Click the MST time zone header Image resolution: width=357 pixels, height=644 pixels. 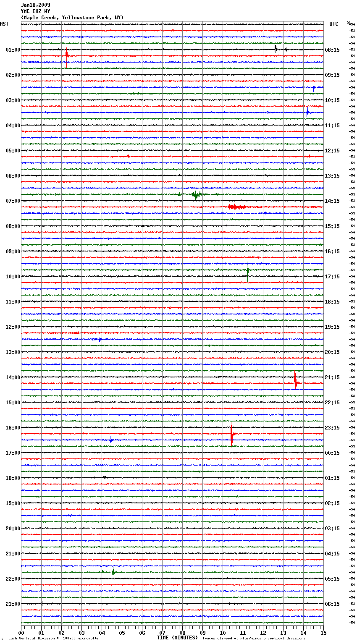pyautogui.click(x=4, y=24)
